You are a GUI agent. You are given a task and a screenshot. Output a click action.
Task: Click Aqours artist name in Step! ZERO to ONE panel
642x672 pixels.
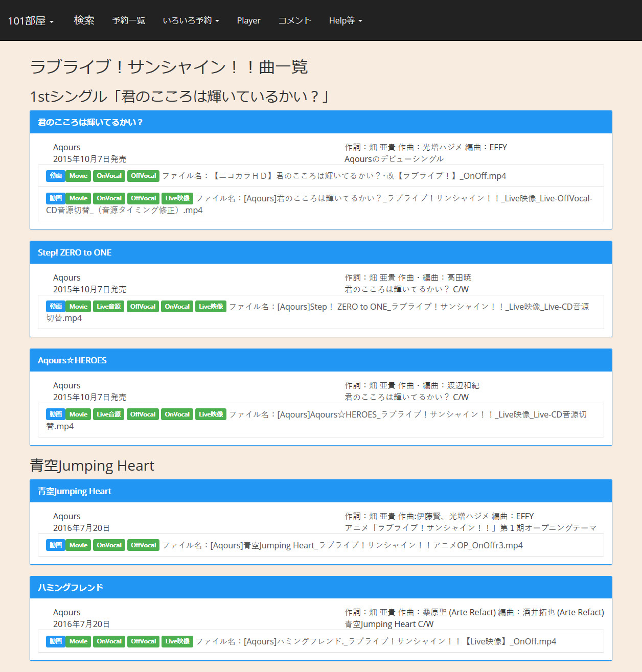[67, 277]
